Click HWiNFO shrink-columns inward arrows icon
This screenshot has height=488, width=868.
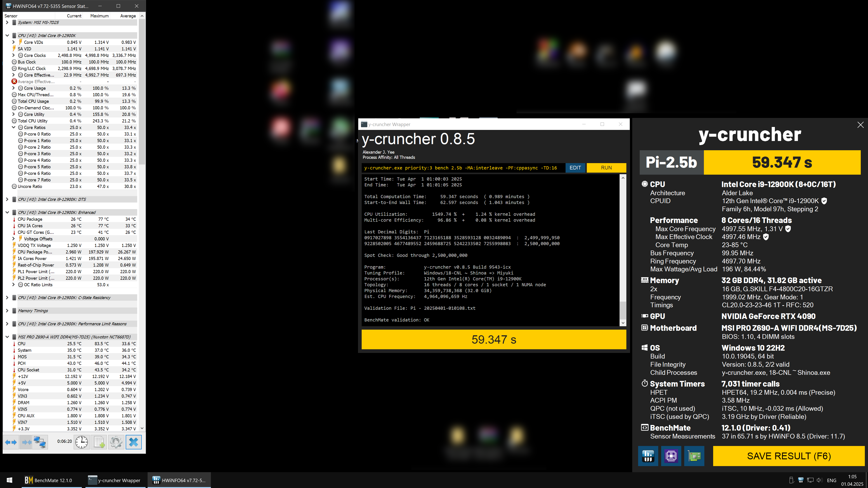[26, 442]
